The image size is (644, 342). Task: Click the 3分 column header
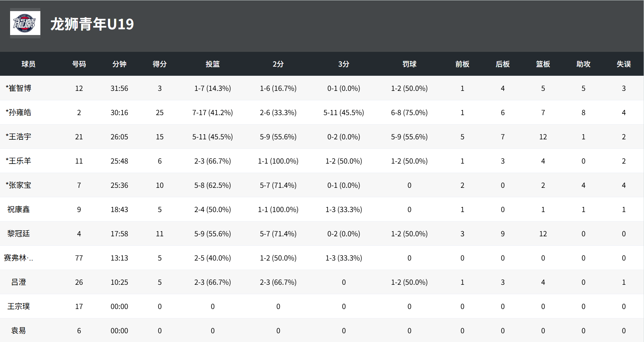pos(344,64)
